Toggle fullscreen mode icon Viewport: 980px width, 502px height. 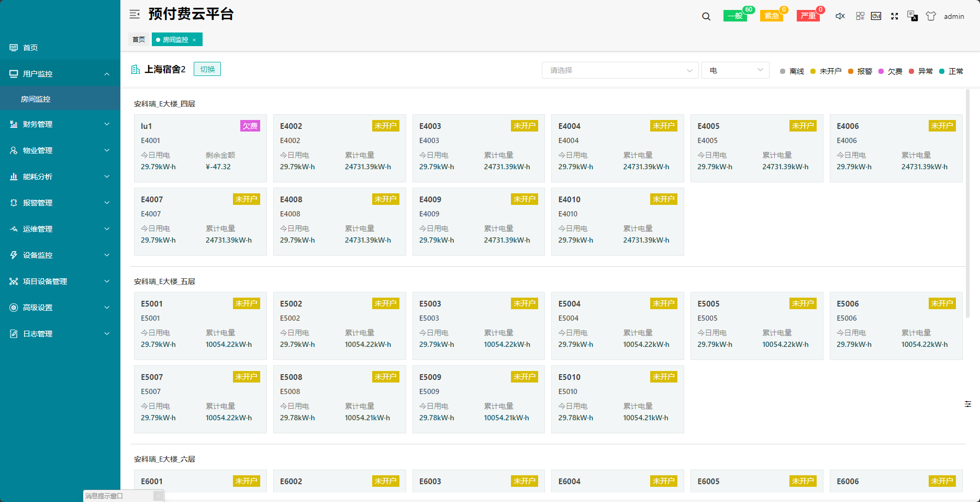click(x=895, y=16)
